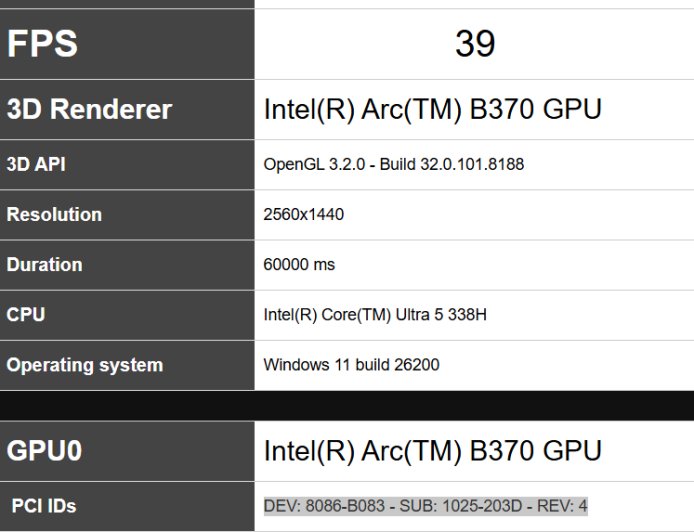Select the Duration label
This screenshot has height=532, width=694.
(44, 264)
